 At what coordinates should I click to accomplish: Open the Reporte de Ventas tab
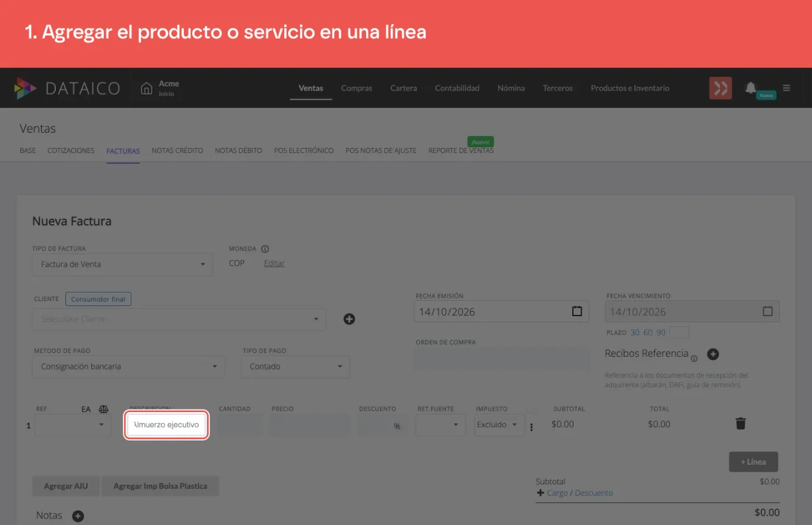461,150
